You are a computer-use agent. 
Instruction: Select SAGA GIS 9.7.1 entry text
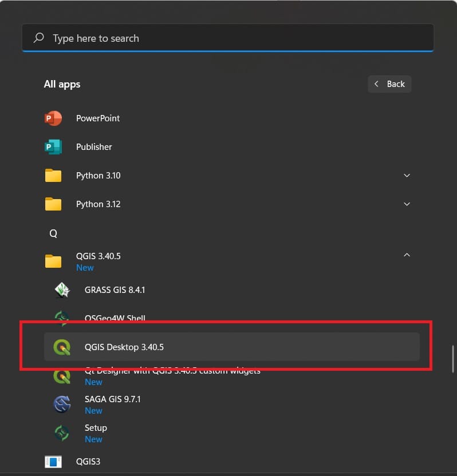[x=113, y=399]
